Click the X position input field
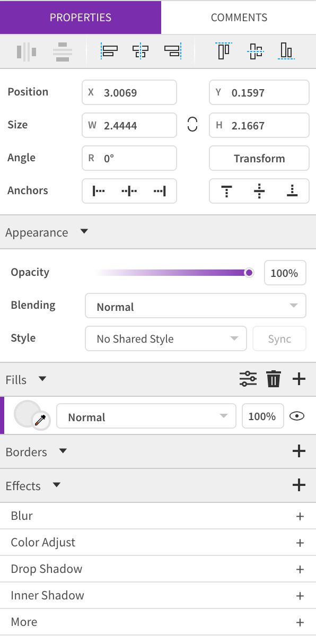The image size is (316, 644). tap(129, 92)
